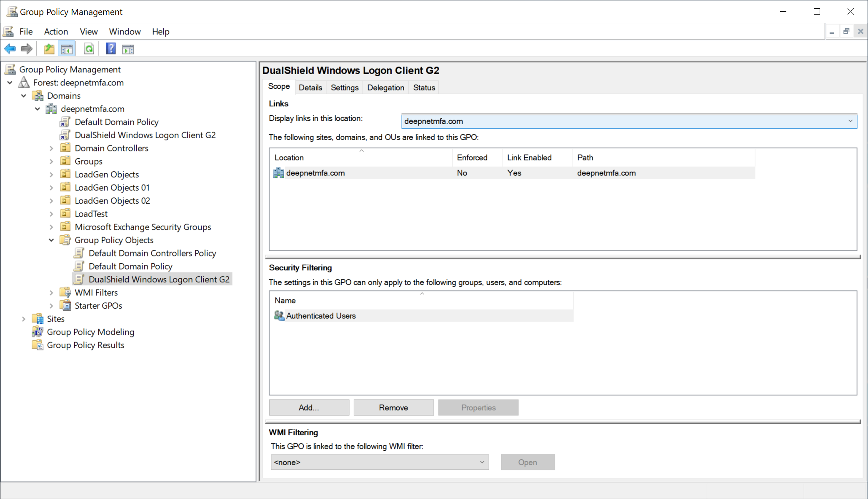Open the Action menu
This screenshot has height=499, width=868.
tap(56, 32)
